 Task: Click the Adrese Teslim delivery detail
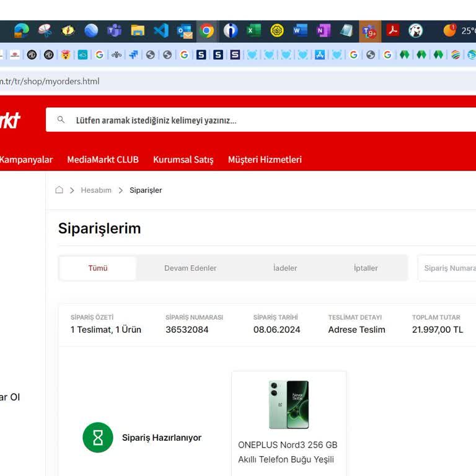pos(357,330)
